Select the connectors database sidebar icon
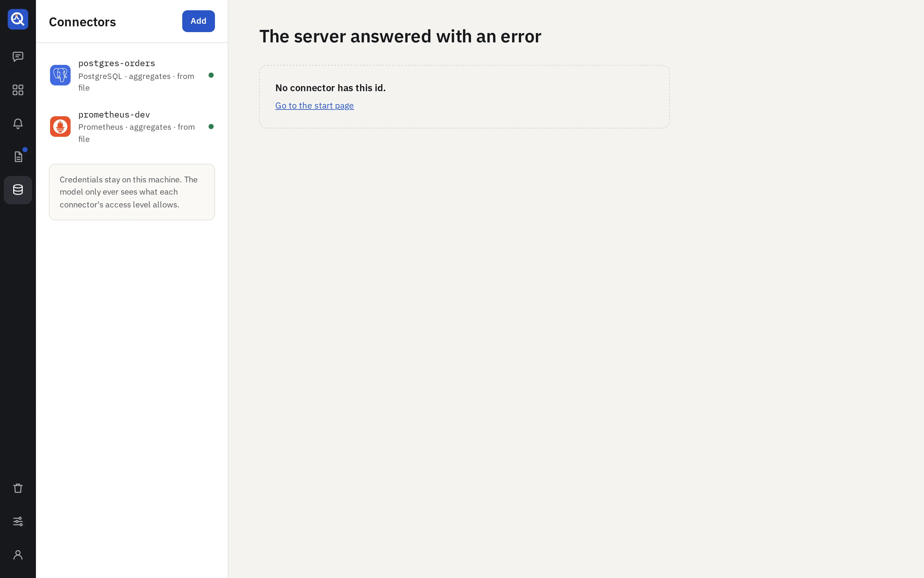This screenshot has height=578, width=924. click(x=18, y=190)
